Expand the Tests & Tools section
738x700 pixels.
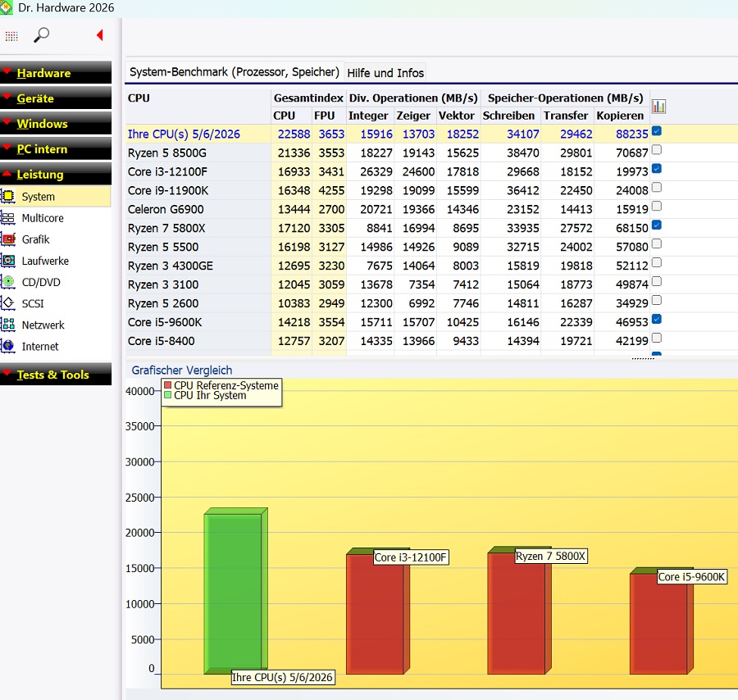click(x=56, y=375)
